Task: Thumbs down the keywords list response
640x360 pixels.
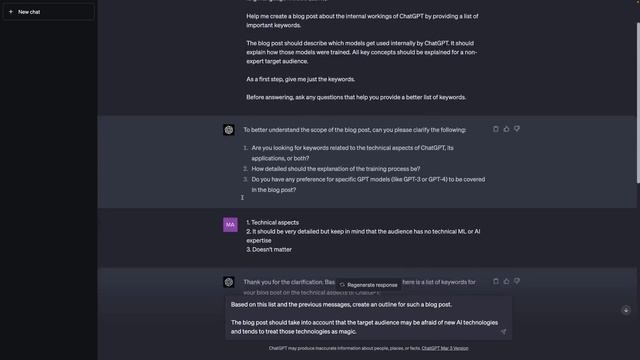Action: (517, 281)
